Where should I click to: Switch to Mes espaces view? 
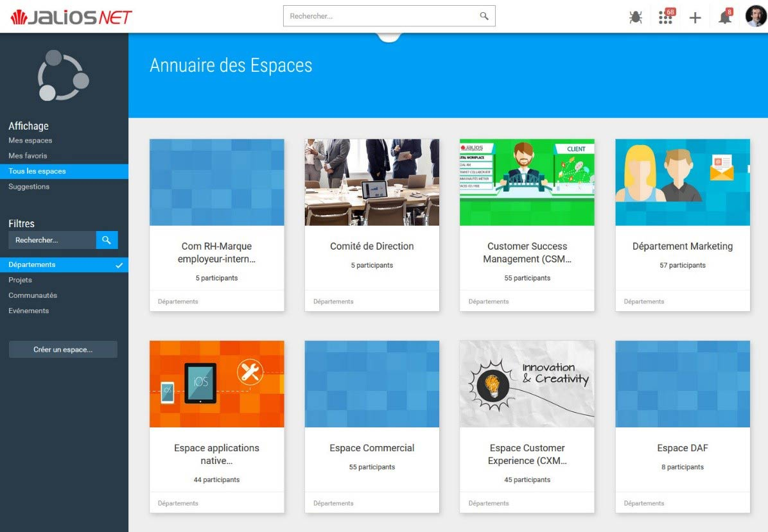click(30, 141)
